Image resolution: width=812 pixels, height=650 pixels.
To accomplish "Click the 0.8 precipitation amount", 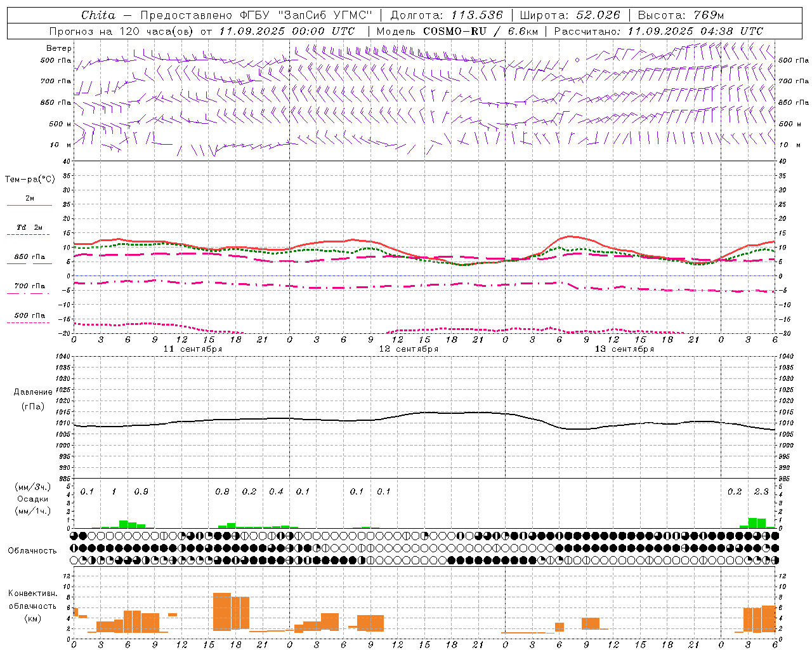I will click(222, 491).
